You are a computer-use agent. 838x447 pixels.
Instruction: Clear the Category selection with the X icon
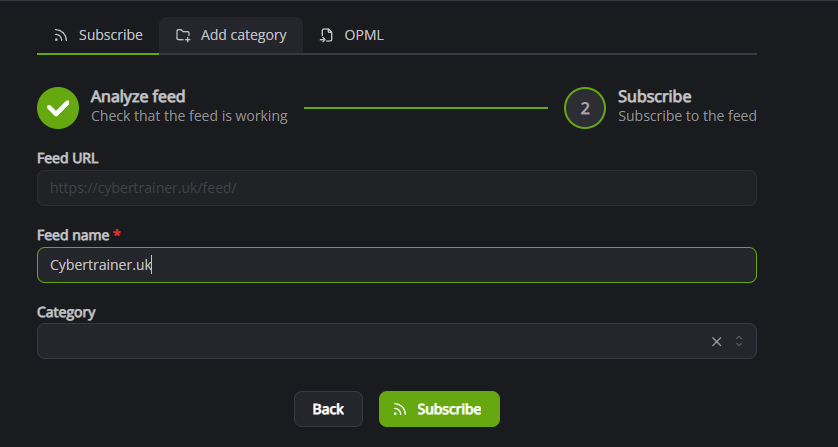717,341
